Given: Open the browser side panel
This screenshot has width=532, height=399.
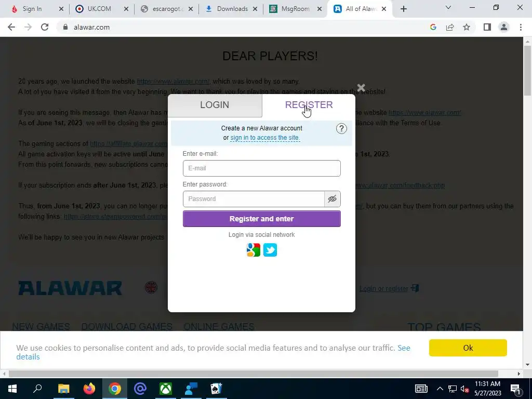Looking at the screenshot, I should click(487, 27).
